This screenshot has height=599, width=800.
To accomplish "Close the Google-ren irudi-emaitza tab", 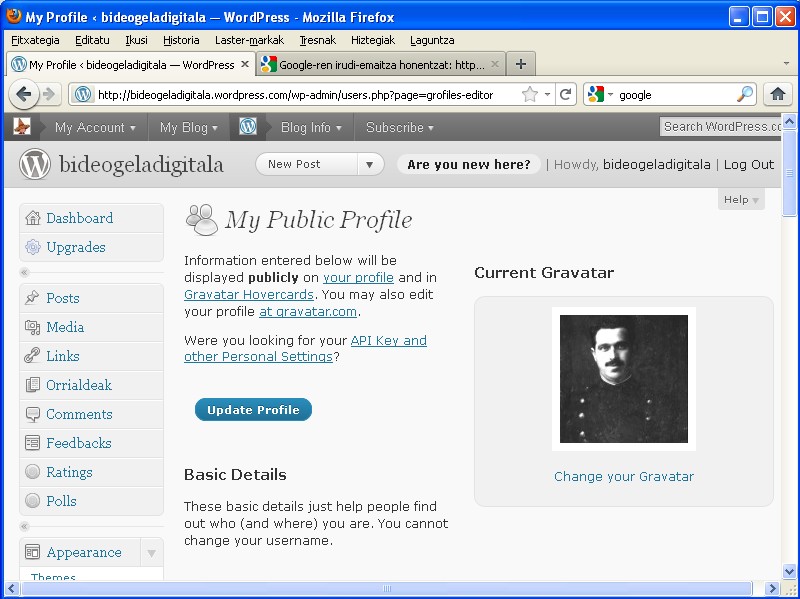I will 494,65.
